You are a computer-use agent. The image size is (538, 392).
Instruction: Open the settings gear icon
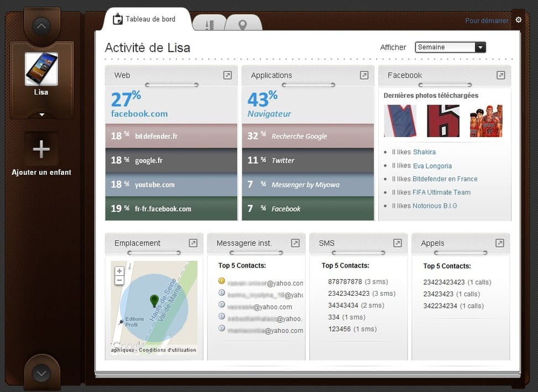[x=519, y=20]
